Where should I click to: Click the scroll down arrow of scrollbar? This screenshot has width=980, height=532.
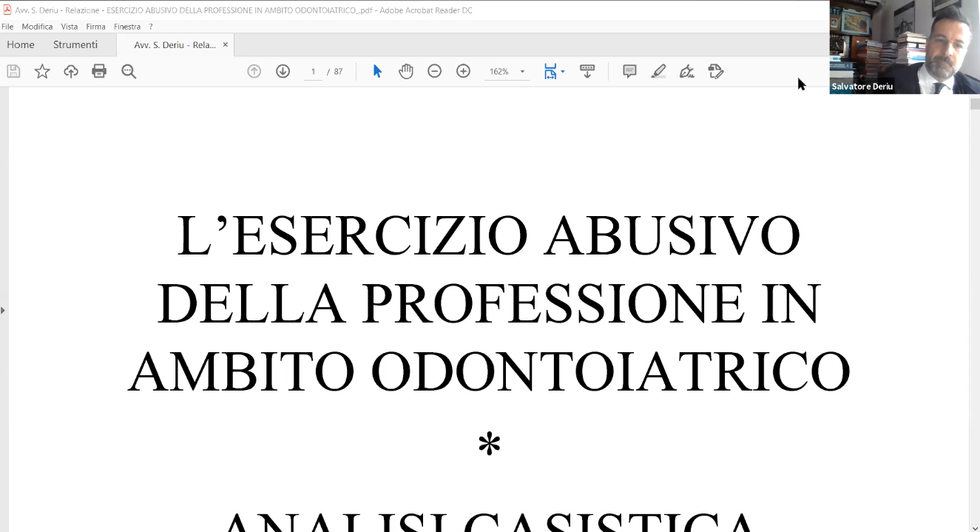click(x=975, y=527)
